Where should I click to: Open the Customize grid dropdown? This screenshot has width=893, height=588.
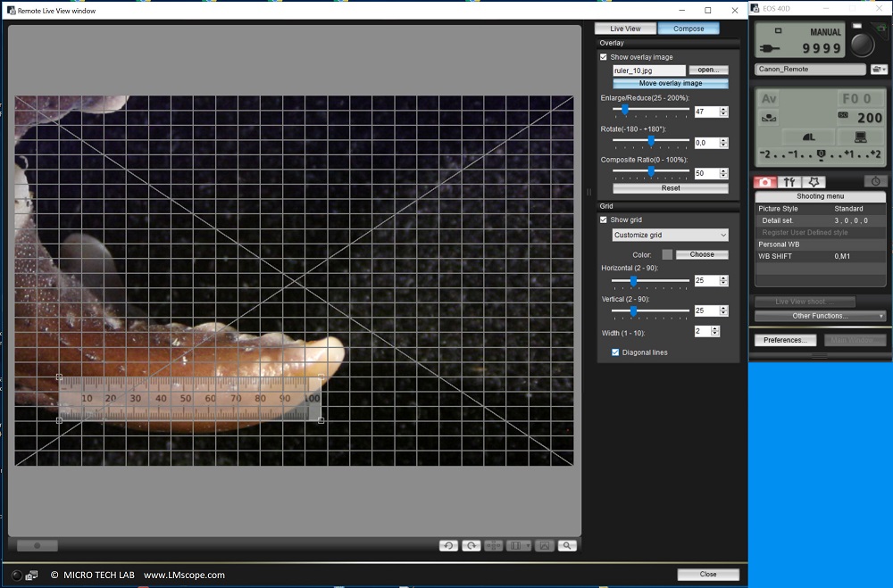669,235
